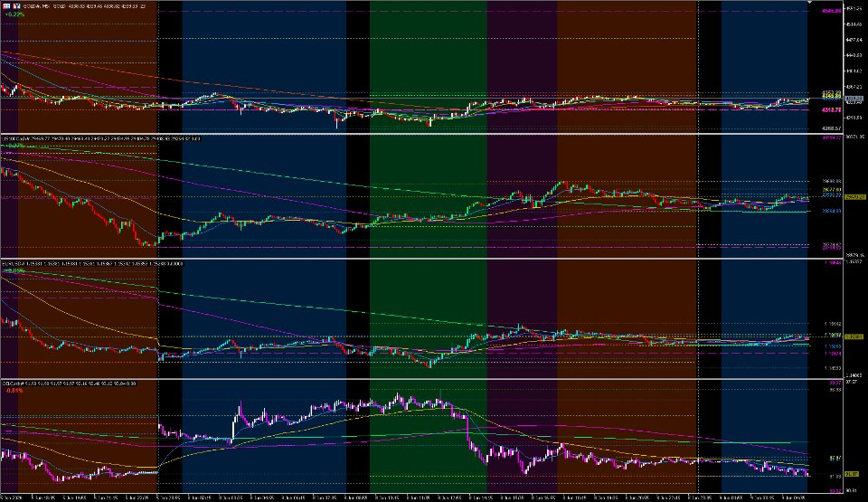
Task: Select the EURUSD chart title line
Action: click(92, 264)
